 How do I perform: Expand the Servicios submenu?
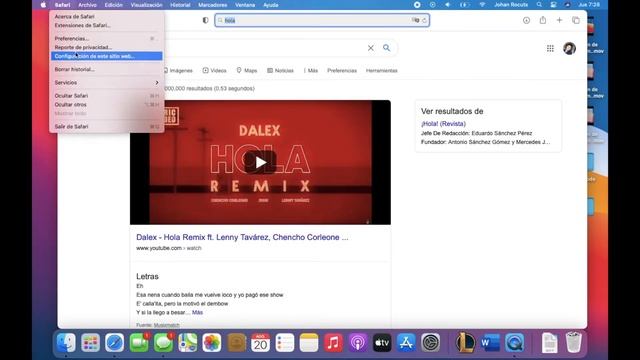coord(107,82)
